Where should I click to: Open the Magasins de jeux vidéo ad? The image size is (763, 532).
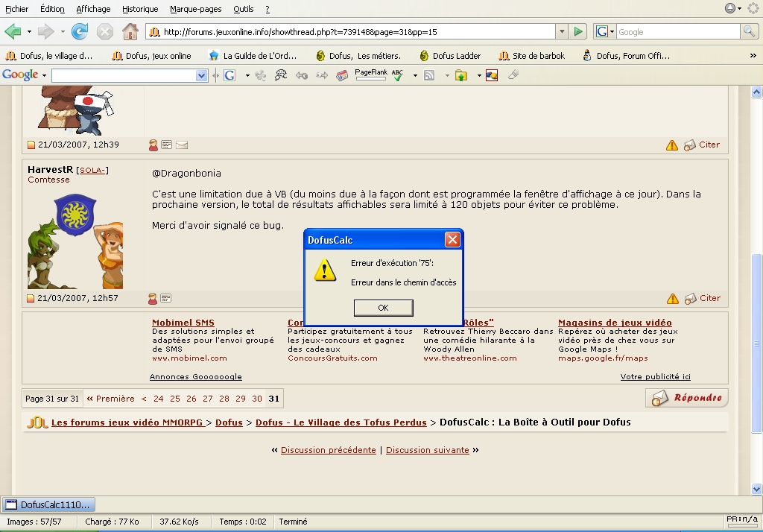click(x=615, y=323)
